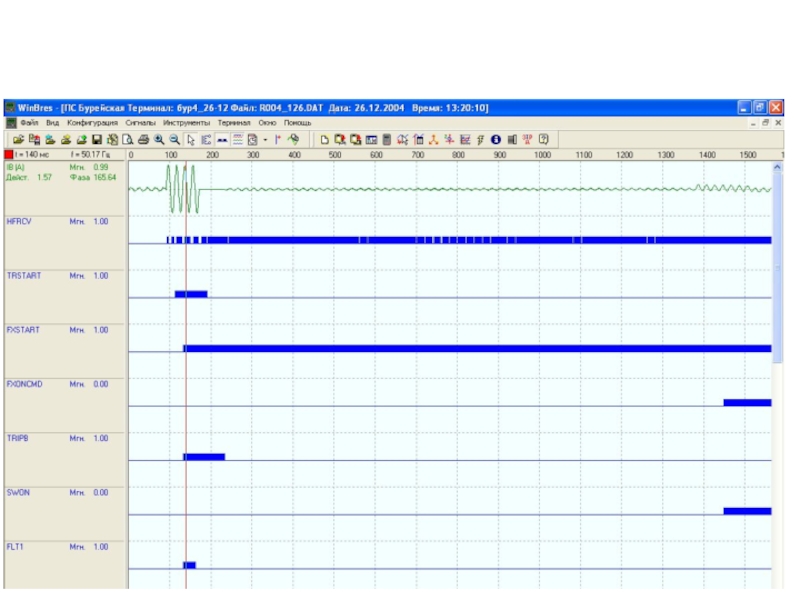
Task: Click the black floppy disk save icon
Action: point(97,140)
